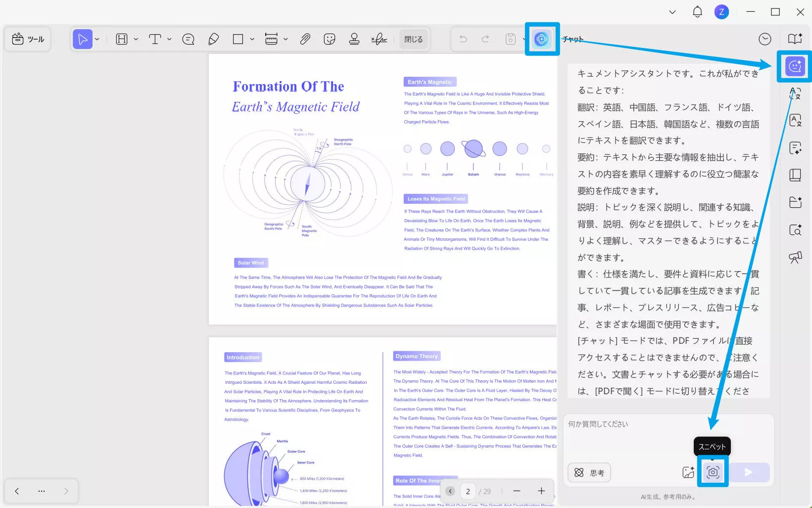The image size is (812, 508).
Task: Zoom in using the plus control
Action: pos(541,491)
